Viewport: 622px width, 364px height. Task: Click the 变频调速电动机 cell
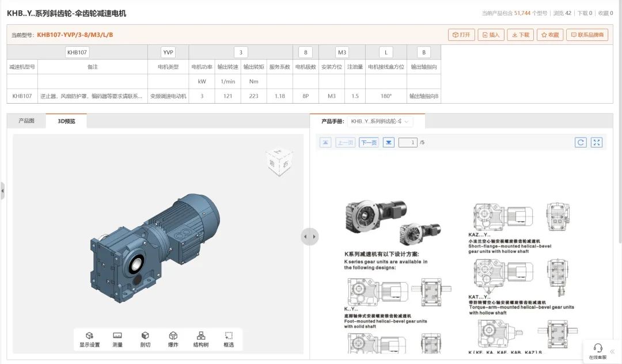tap(168, 96)
